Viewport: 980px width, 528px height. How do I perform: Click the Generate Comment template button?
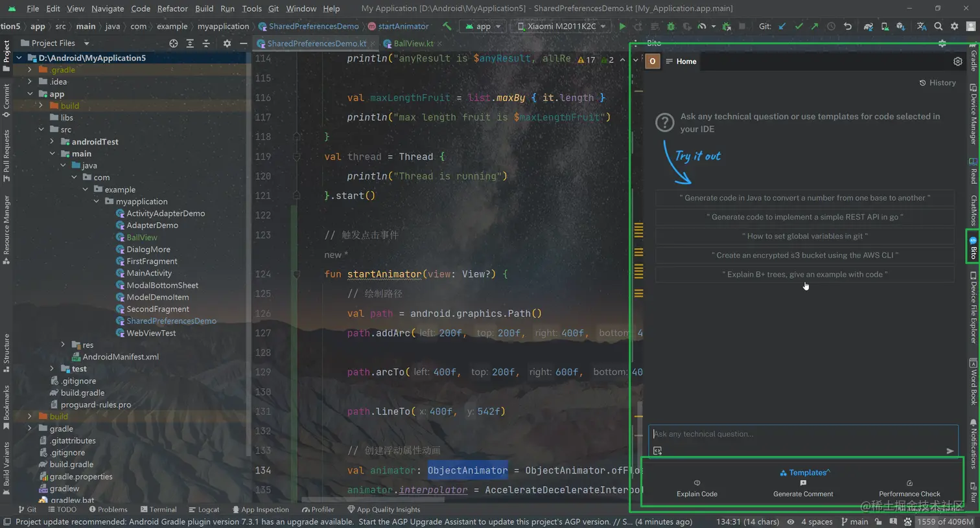click(803, 488)
